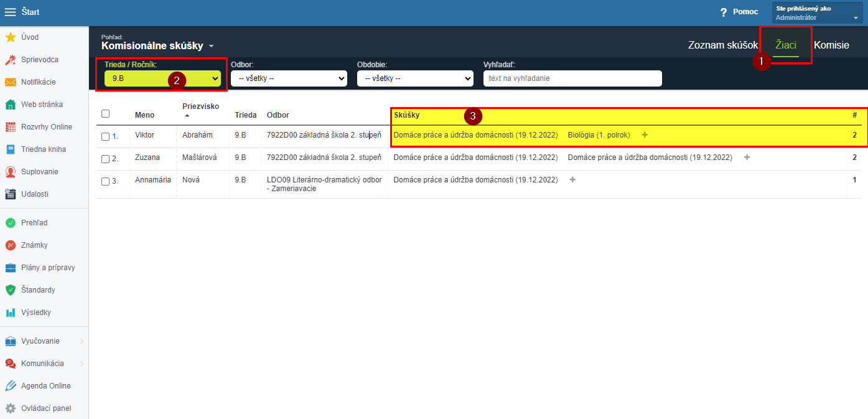Expand the Obdobie filter dropdown
The image size is (868, 419).
[414, 78]
